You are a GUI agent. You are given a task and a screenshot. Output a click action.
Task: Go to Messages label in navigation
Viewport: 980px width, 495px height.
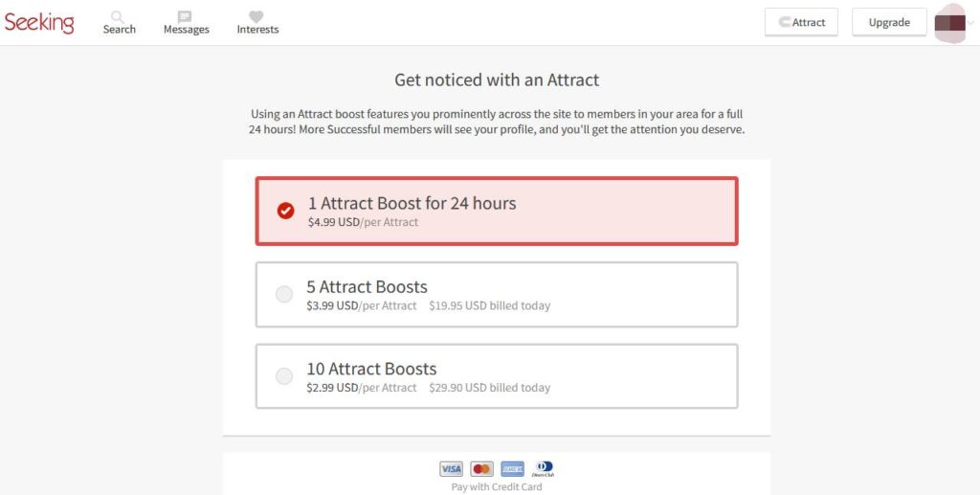(187, 30)
